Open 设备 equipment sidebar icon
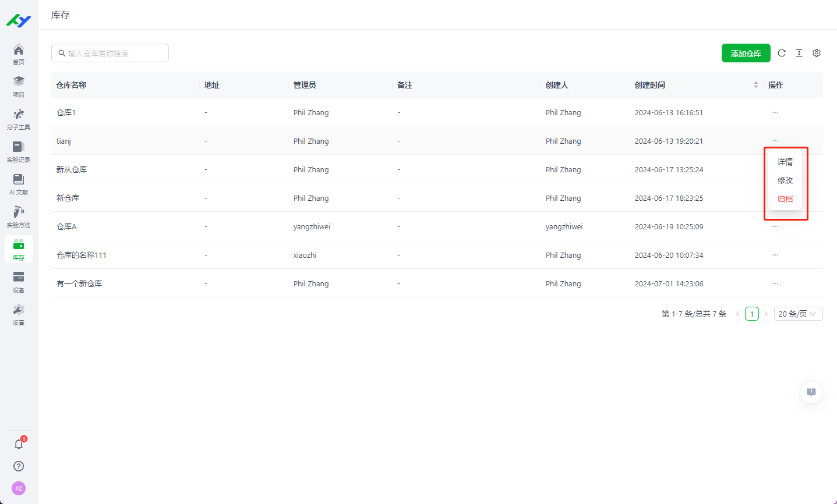The height and width of the screenshot is (504, 837). point(19,282)
